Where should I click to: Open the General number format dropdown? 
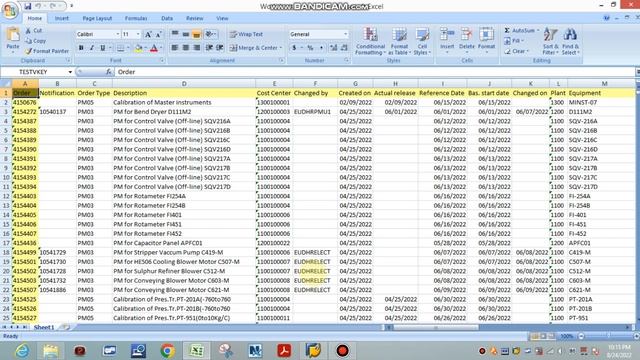pyautogui.click(x=345, y=34)
